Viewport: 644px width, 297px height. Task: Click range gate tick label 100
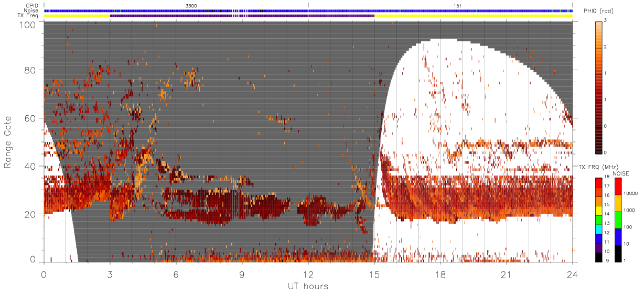click(28, 24)
